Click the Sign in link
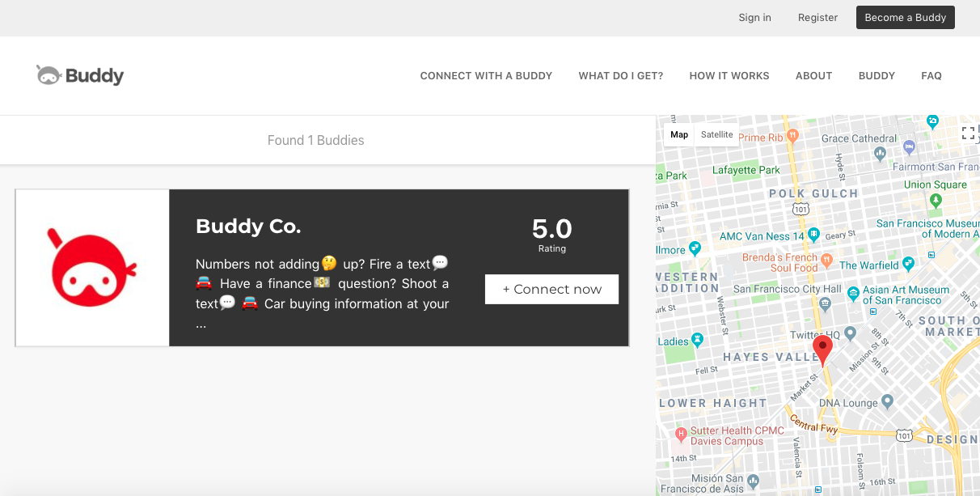980x496 pixels. tap(754, 17)
